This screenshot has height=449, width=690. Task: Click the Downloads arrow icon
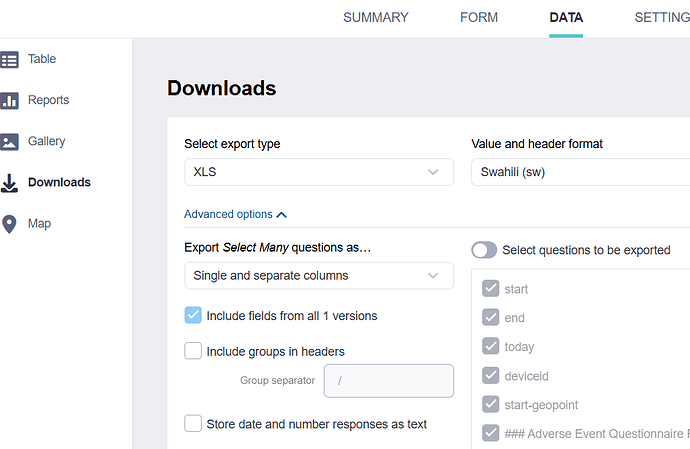[x=9, y=183]
